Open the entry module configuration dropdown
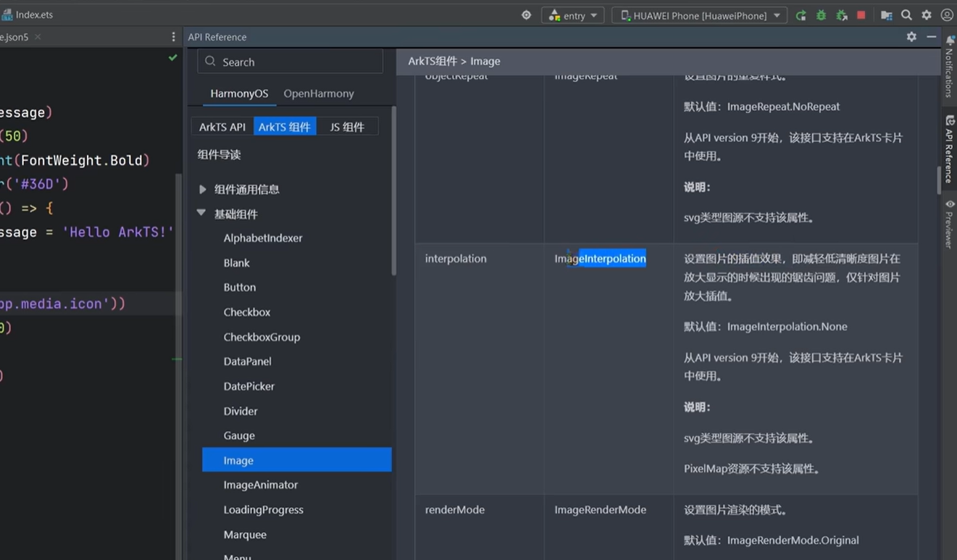957x560 pixels. (573, 15)
